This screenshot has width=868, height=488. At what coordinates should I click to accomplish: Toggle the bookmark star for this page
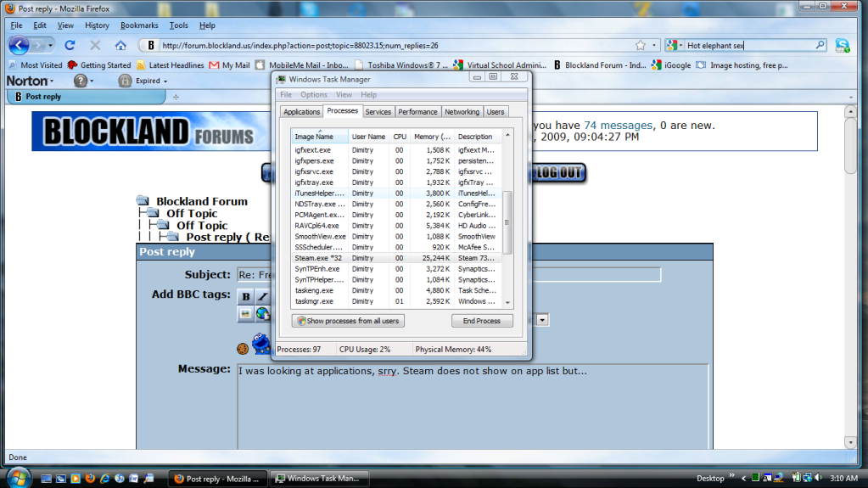point(641,45)
